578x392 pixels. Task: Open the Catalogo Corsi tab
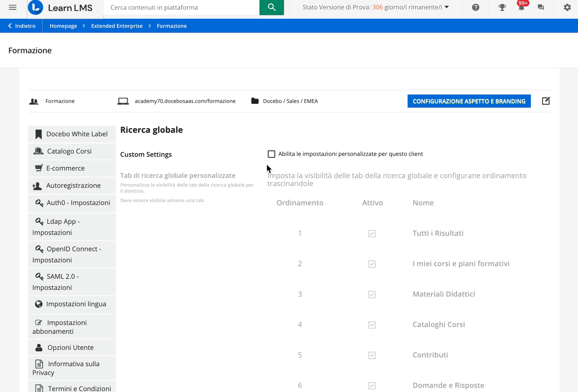72,151
